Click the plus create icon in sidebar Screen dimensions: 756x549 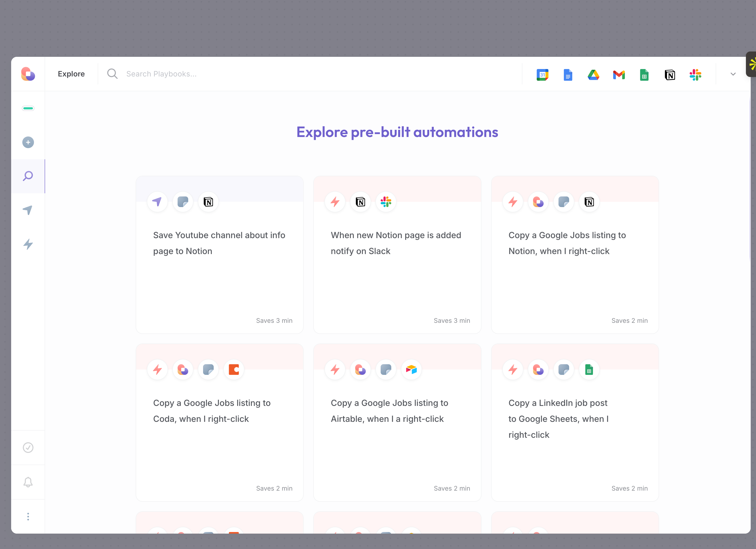tap(28, 142)
